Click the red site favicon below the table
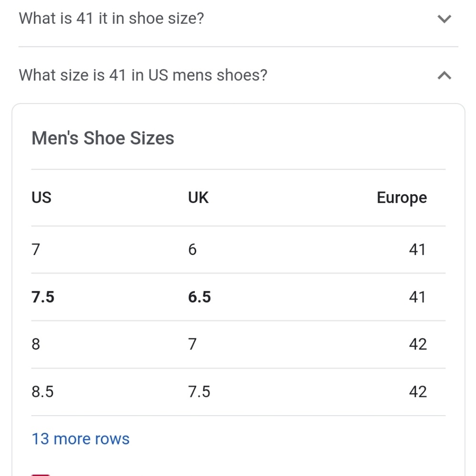The image size is (476, 476). click(41, 474)
